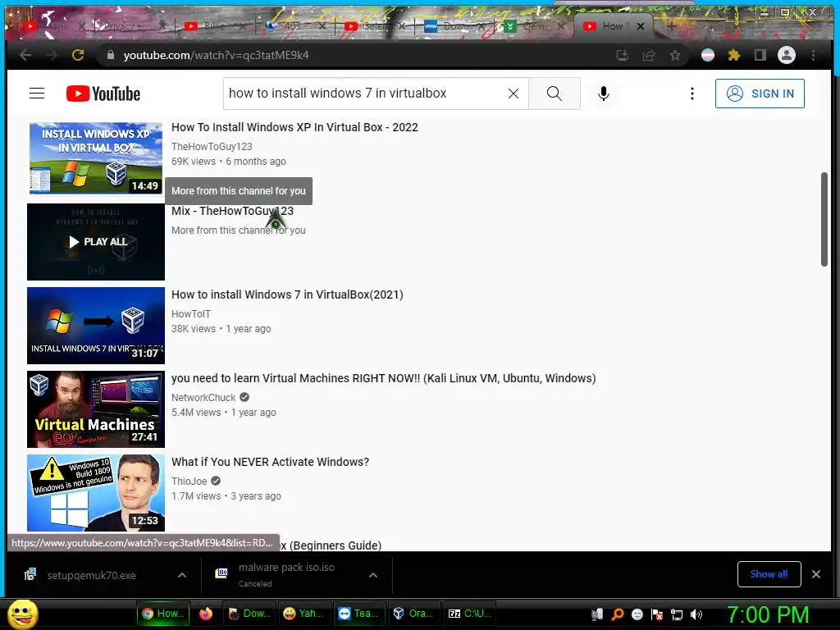Open the Extensions puzzle-piece menu

pyautogui.click(x=734, y=55)
